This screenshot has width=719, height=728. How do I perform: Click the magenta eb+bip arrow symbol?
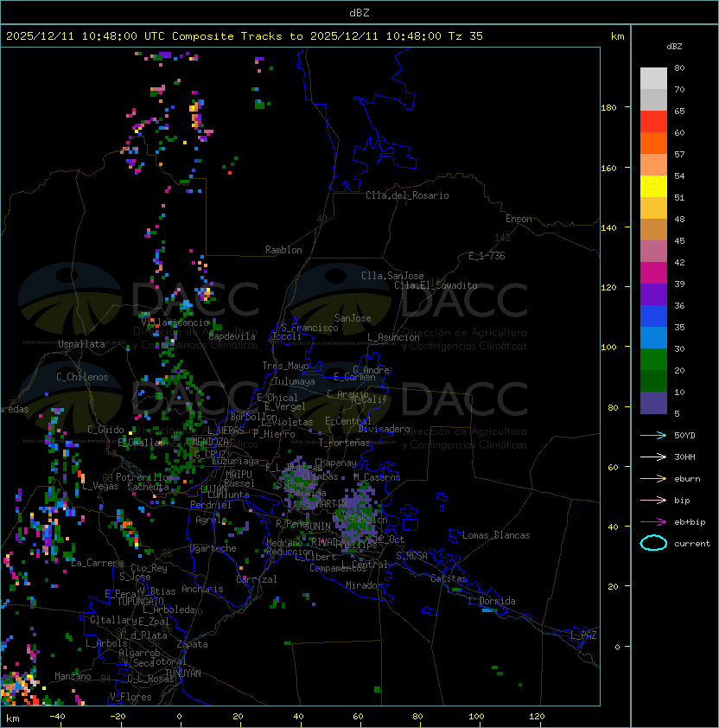(653, 522)
